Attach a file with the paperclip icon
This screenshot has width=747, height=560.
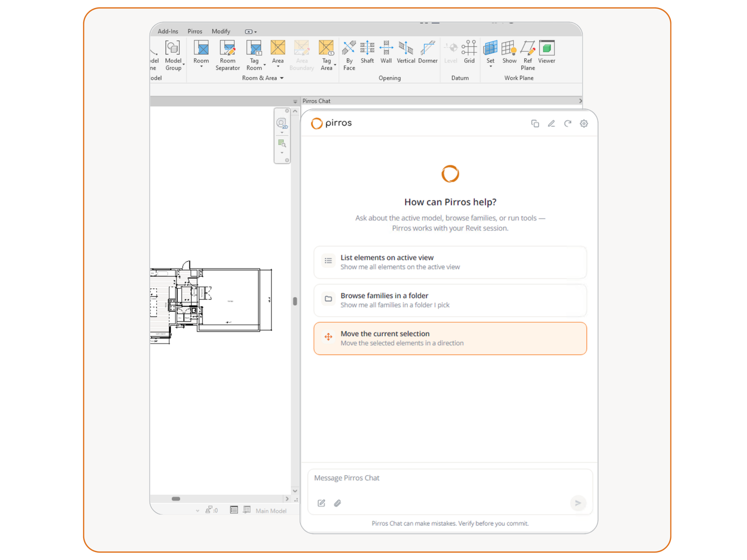click(337, 503)
